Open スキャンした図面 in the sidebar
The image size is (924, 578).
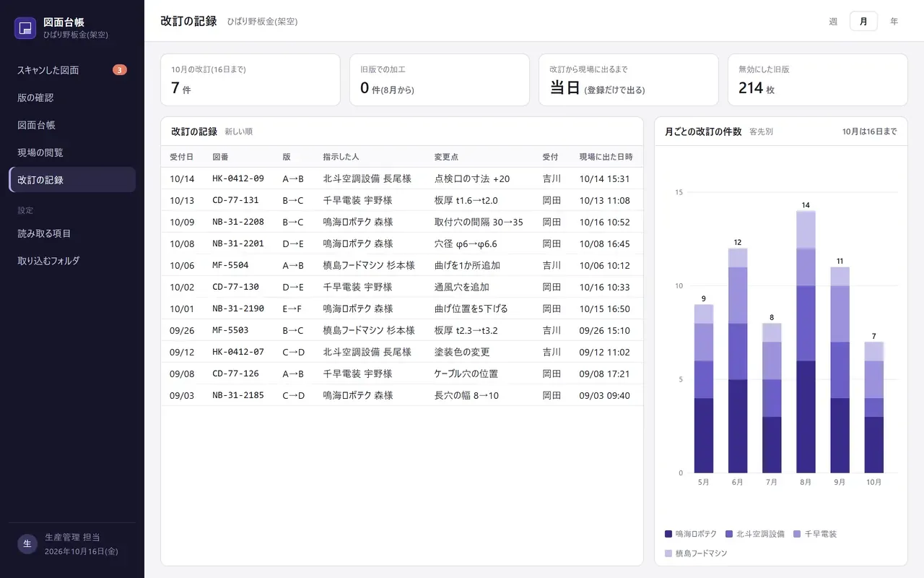(72, 70)
